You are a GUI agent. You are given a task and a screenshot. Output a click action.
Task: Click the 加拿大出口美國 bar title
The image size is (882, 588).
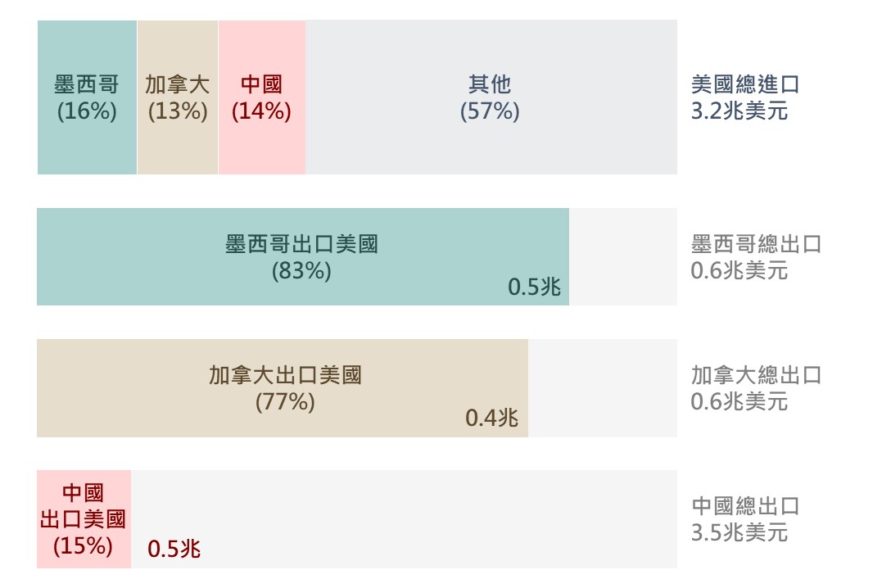pyautogui.click(x=285, y=375)
